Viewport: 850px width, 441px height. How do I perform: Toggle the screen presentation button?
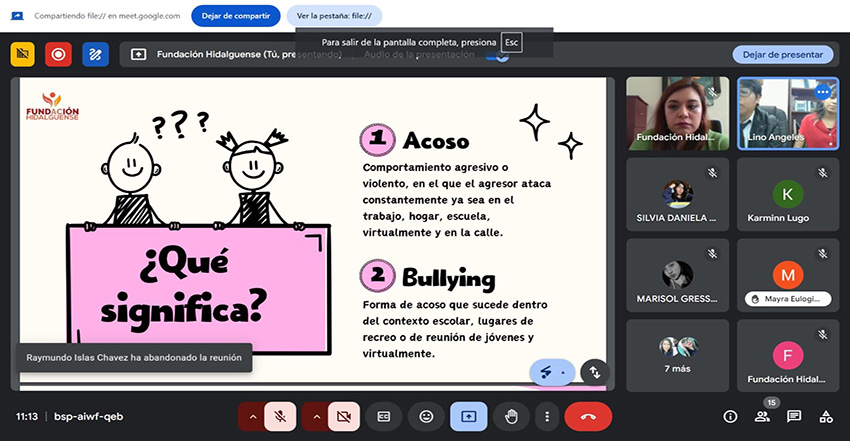[x=468, y=416]
